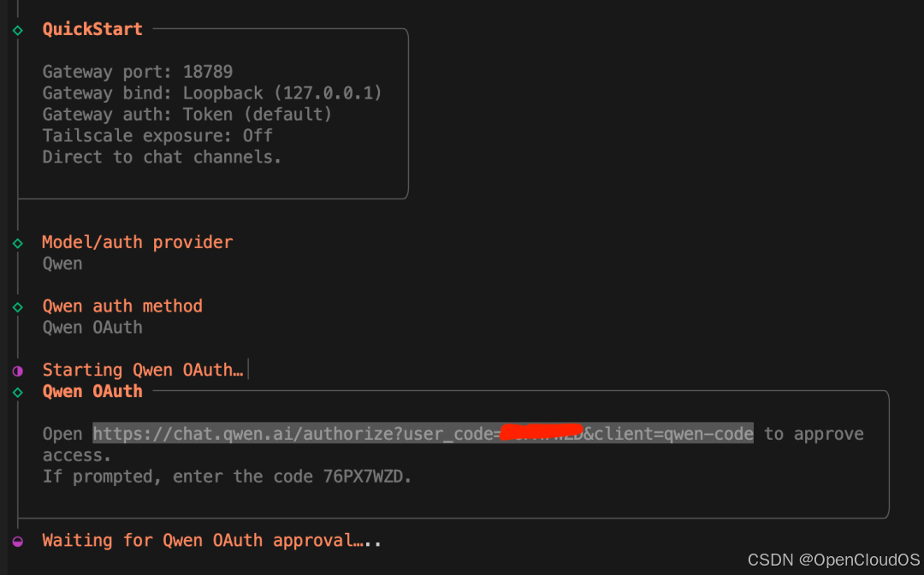Select the line 'Direct to chat channels.'
The image size is (924, 575).
pos(162,157)
